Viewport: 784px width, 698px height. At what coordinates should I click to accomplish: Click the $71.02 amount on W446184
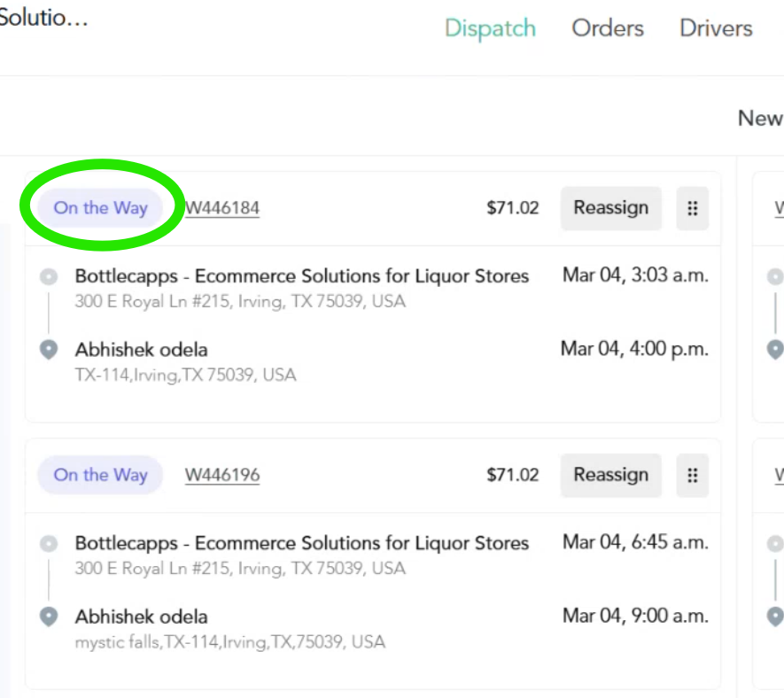click(513, 208)
